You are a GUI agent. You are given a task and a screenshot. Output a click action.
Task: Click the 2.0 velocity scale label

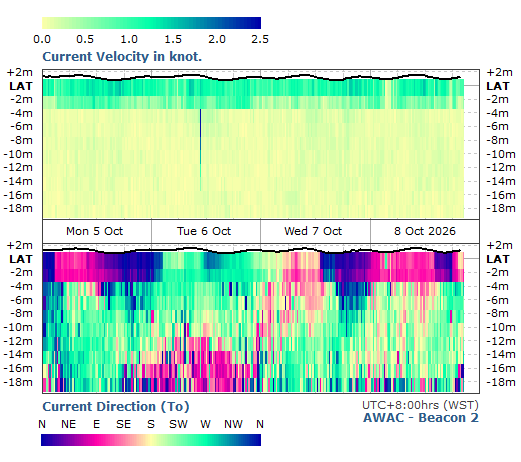tap(217, 39)
